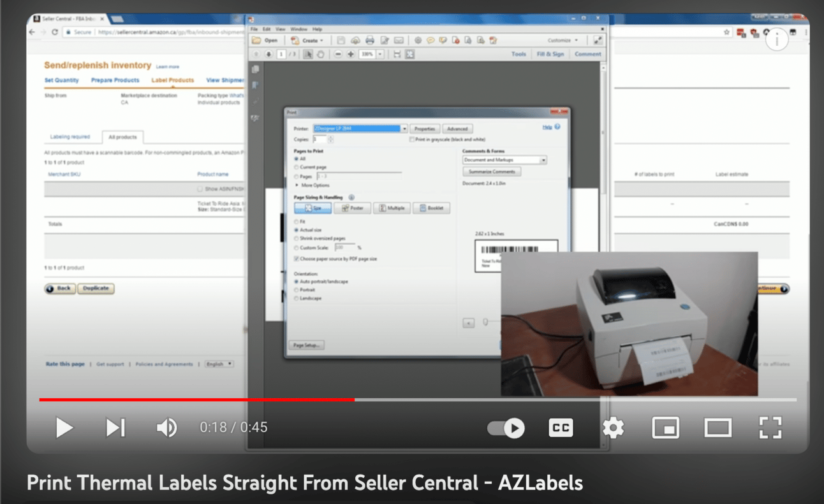The image size is (824, 504).
Task: Click the Page Setup button
Action: tap(307, 345)
